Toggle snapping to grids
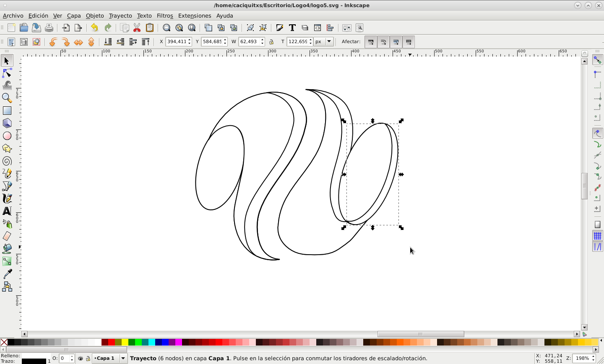Image resolution: width=604 pixels, height=364 pixels. 597,236
